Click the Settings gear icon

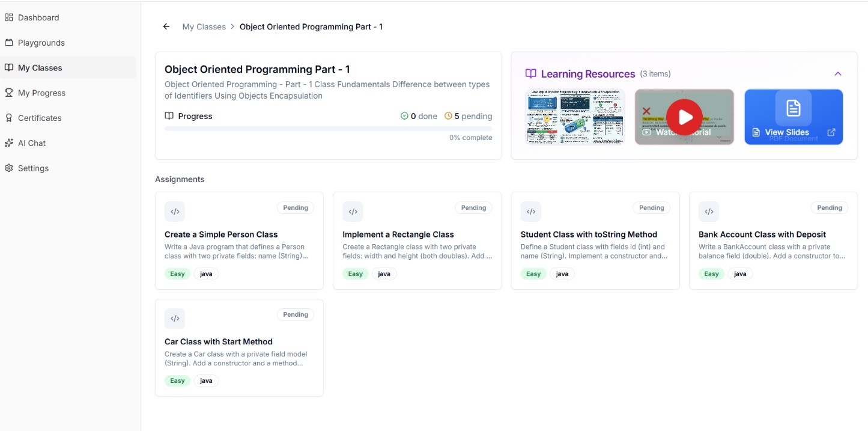click(9, 168)
